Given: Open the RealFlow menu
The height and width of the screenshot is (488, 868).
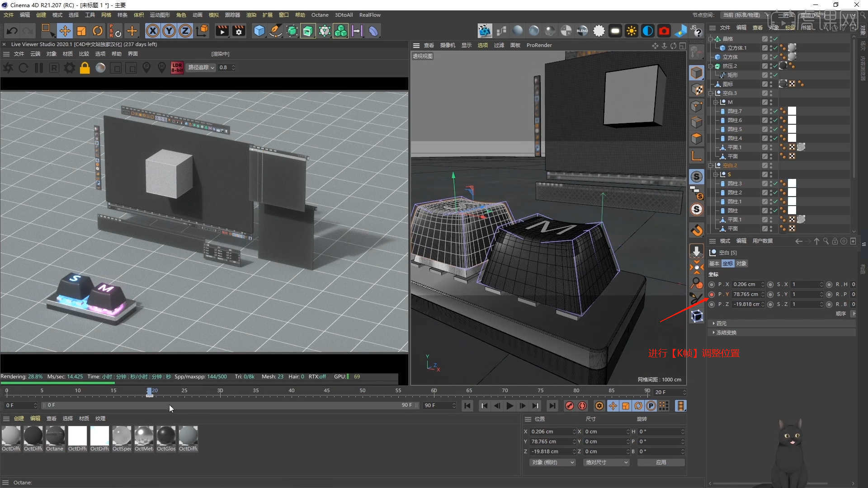Looking at the screenshot, I should pos(370,15).
